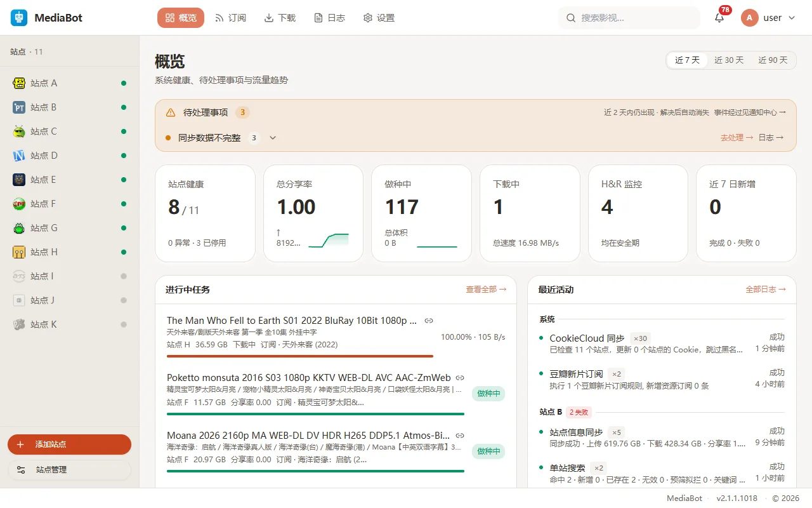The height and width of the screenshot is (508, 812).
Task: Switch to 近 90 天 time range
Action: 773,60
